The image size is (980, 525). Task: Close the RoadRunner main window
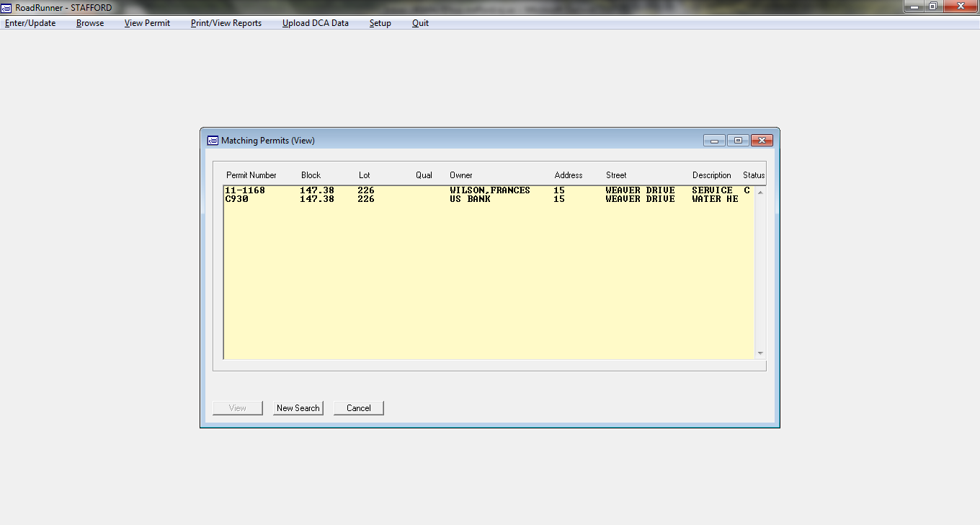click(960, 6)
